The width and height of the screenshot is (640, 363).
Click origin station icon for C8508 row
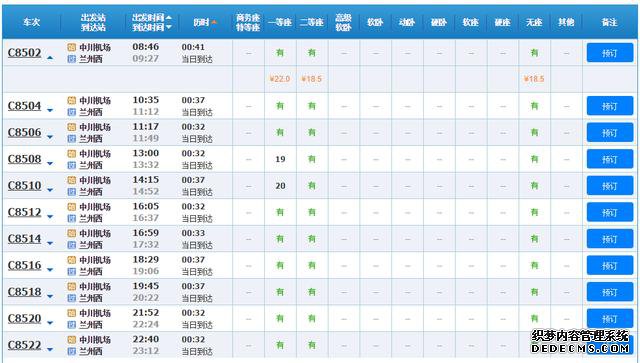pos(71,154)
